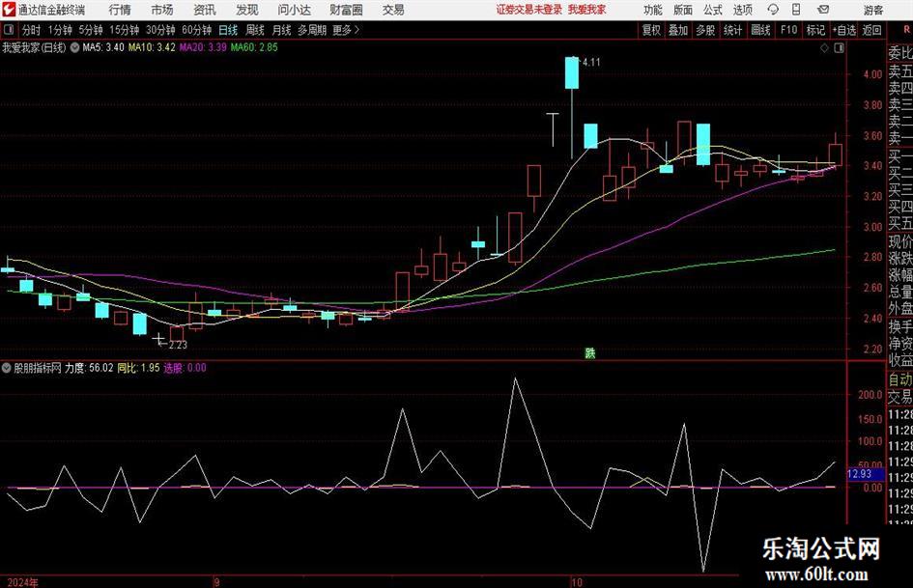The height and width of the screenshot is (588, 913).
Task: Switch to the 30分钟 period tab
Action: [160, 30]
